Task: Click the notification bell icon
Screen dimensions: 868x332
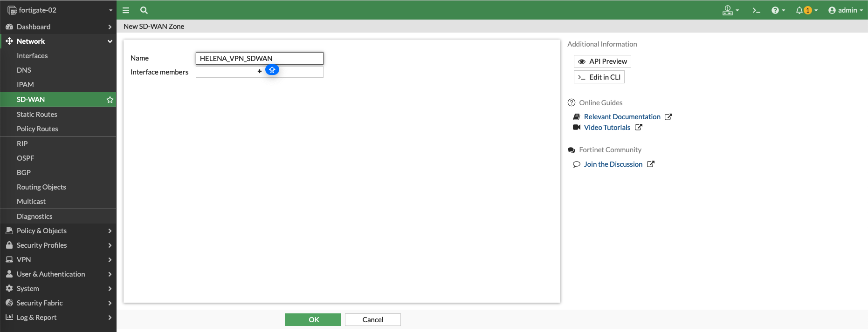Action: coord(800,10)
